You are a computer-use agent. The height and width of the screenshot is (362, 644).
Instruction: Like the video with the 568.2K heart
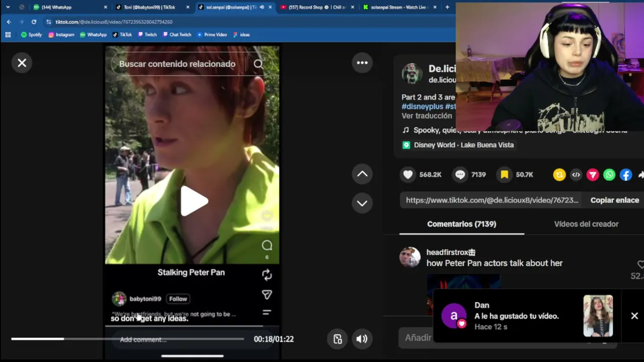[408, 174]
